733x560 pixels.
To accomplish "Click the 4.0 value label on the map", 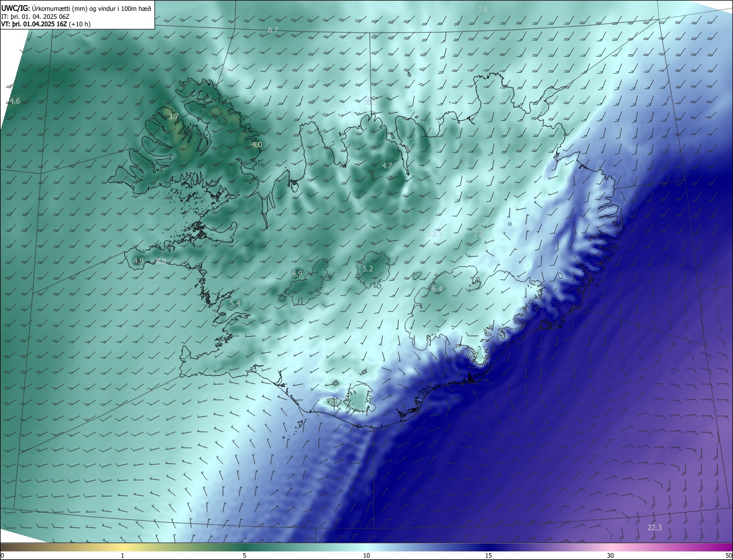I will tap(257, 145).
